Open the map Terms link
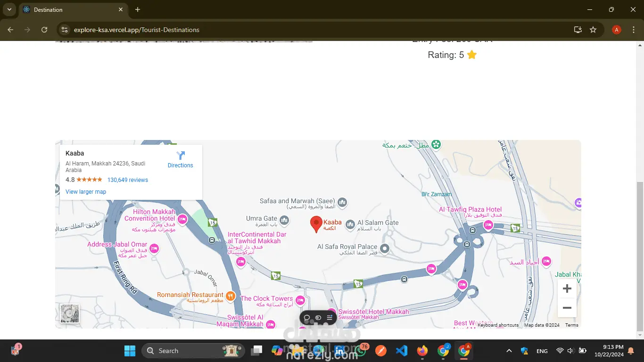This screenshot has width=644, height=362. coord(571,325)
